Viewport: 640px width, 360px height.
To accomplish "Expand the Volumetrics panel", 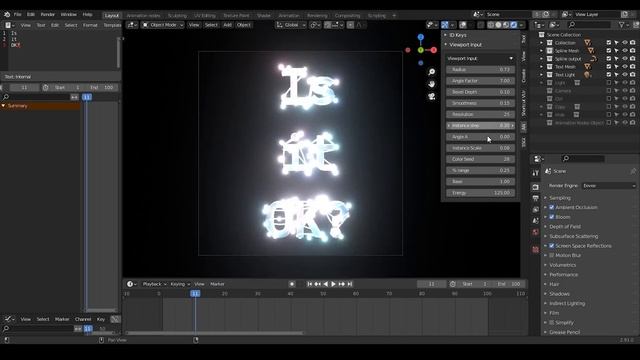I will [x=562, y=265].
